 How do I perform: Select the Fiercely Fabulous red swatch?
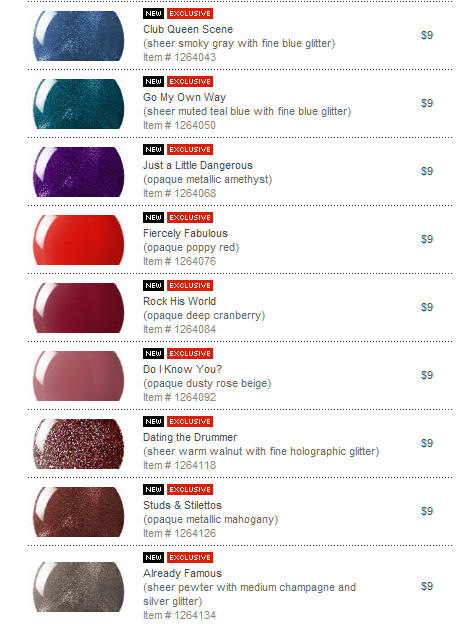point(78,240)
